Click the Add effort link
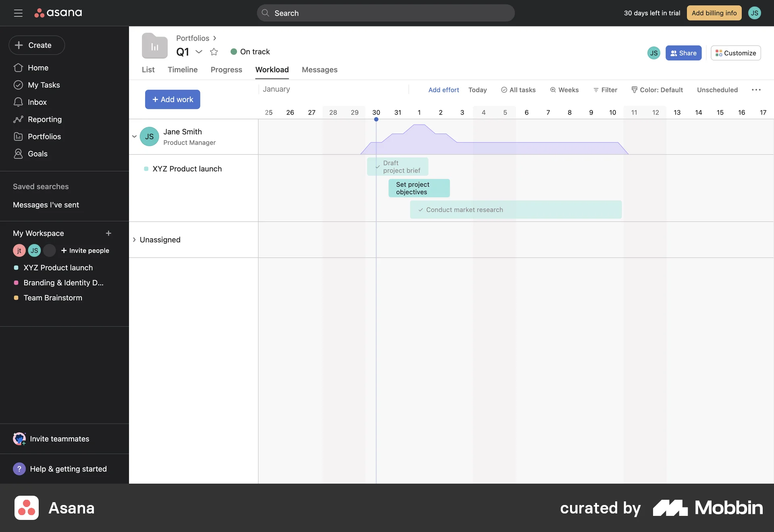The image size is (774, 532). (443, 90)
